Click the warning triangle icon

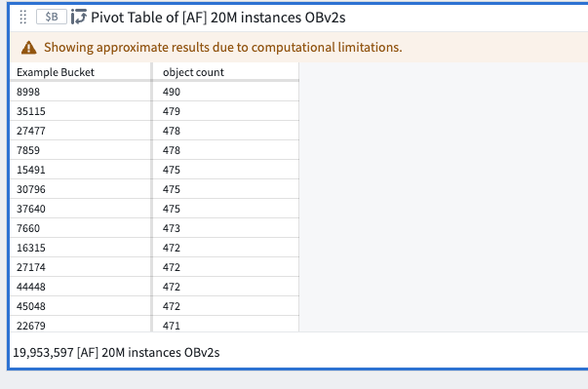click(x=29, y=48)
